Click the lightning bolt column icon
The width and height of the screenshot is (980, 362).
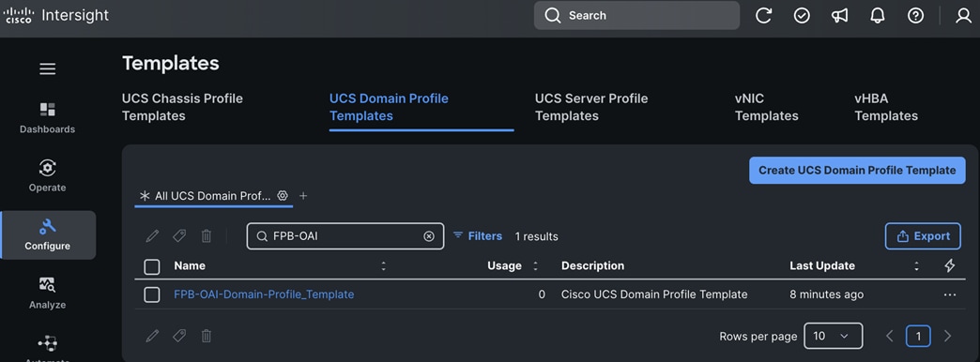[x=949, y=266]
